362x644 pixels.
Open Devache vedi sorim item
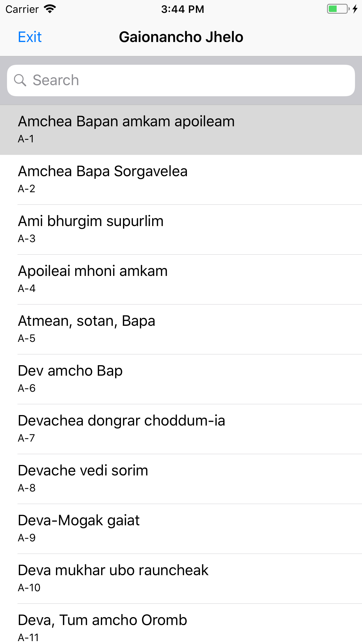coord(181,479)
